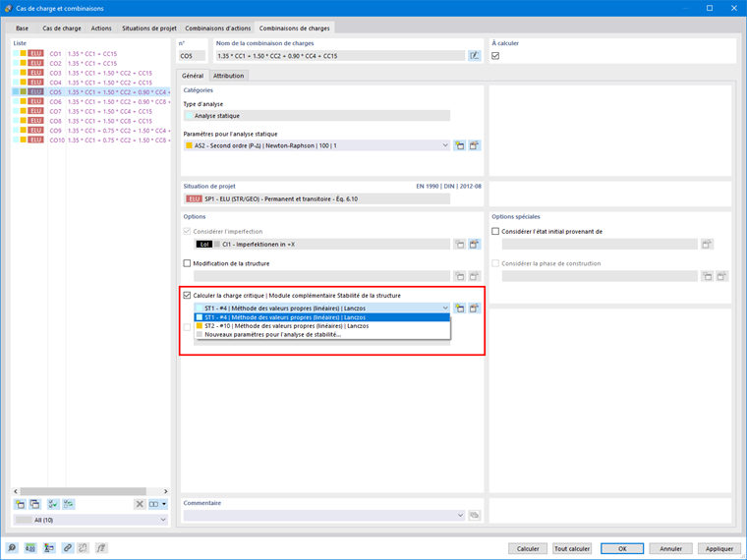
Task: Click the units and decimals 0.00 icon
Action: coord(30,548)
